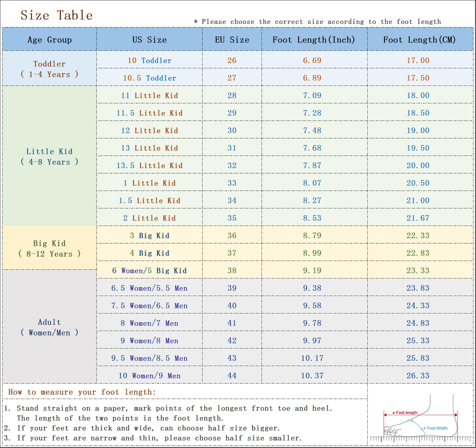Click the Size Table title

(57, 15)
